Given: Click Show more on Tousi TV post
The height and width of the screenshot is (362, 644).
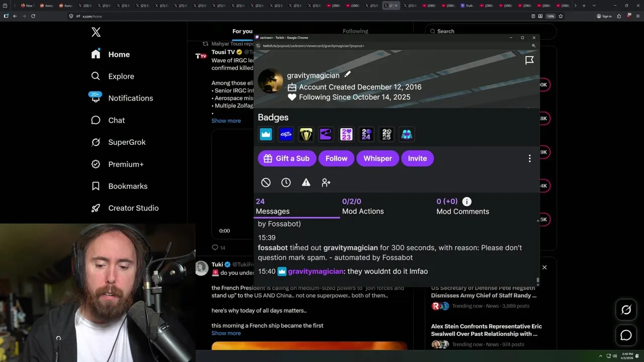Looking at the screenshot, I should point(226,121).
